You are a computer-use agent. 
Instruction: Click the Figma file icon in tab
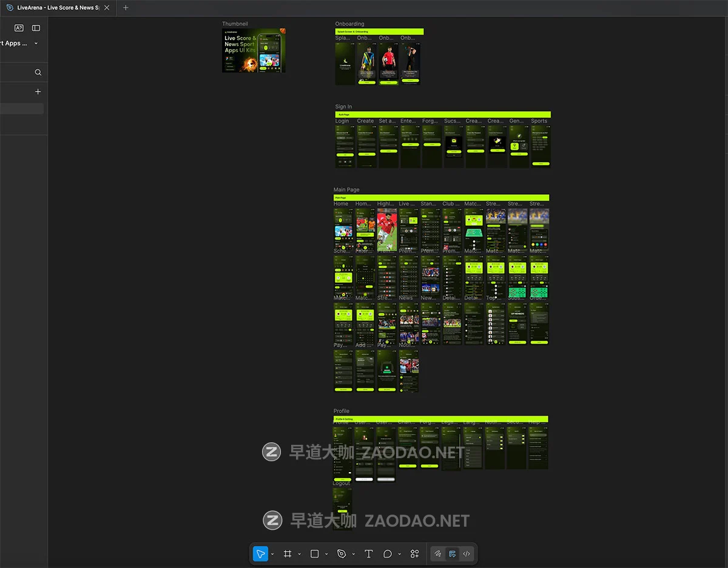point(10,8)
